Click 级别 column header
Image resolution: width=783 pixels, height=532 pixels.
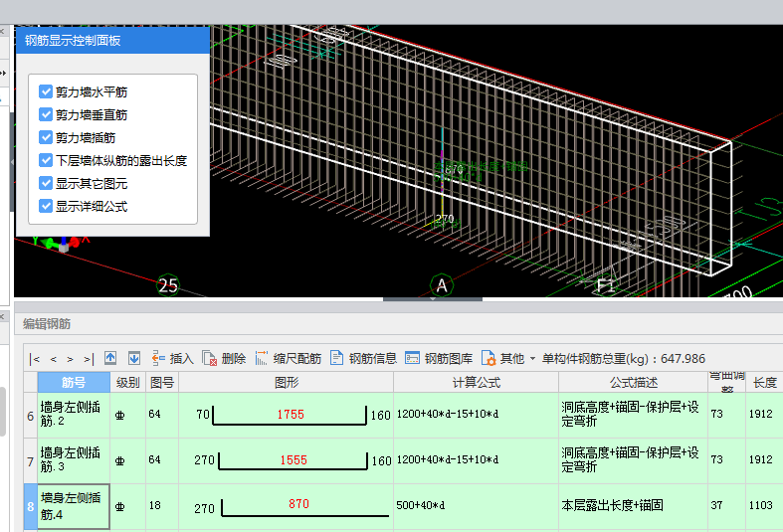(127, 382)
